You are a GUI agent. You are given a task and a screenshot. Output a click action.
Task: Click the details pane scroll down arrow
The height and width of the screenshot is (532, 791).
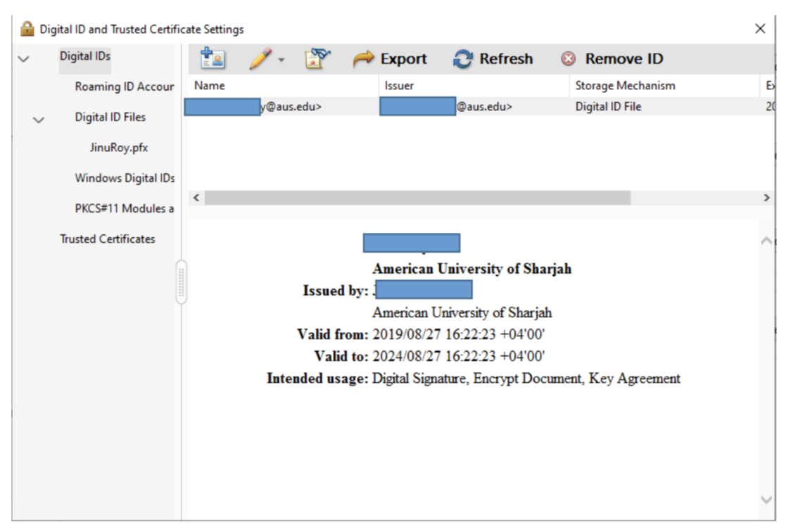[x=766, y=500]
